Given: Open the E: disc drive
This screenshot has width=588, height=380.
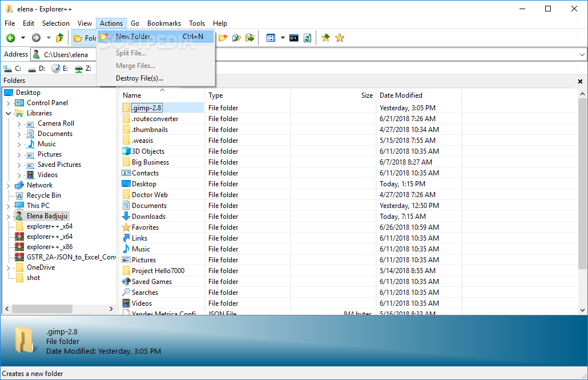Looking at the screenshot, I should coord(61,69).
